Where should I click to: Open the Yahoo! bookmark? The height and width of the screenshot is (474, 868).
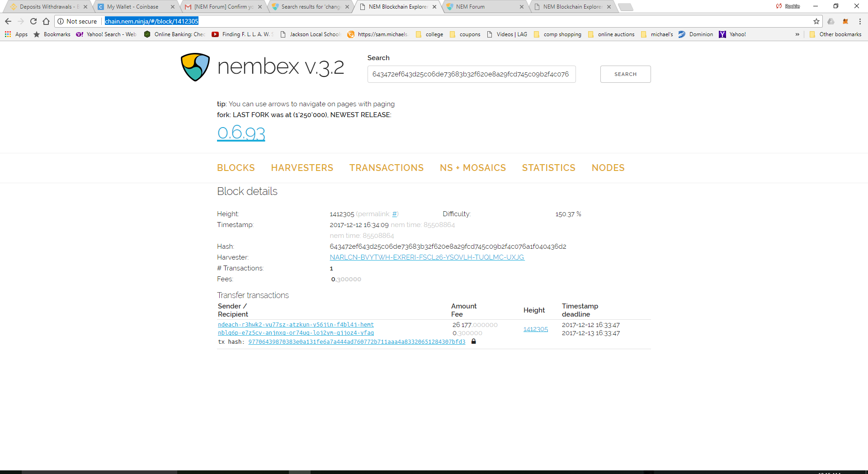(732, 34)
